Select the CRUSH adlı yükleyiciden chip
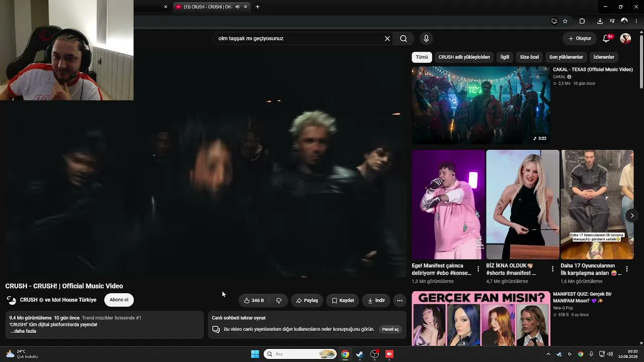Viewport: 644px width, 362px height. tap(464, 57)
